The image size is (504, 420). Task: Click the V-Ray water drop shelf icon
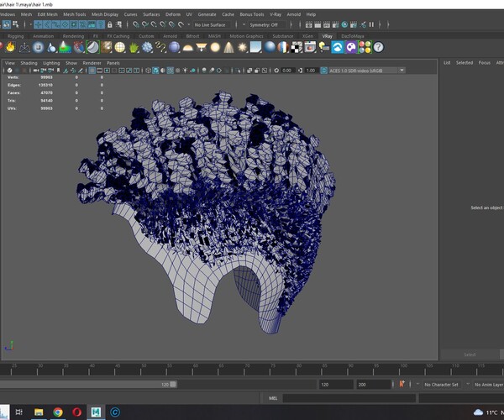coord(51,47)
